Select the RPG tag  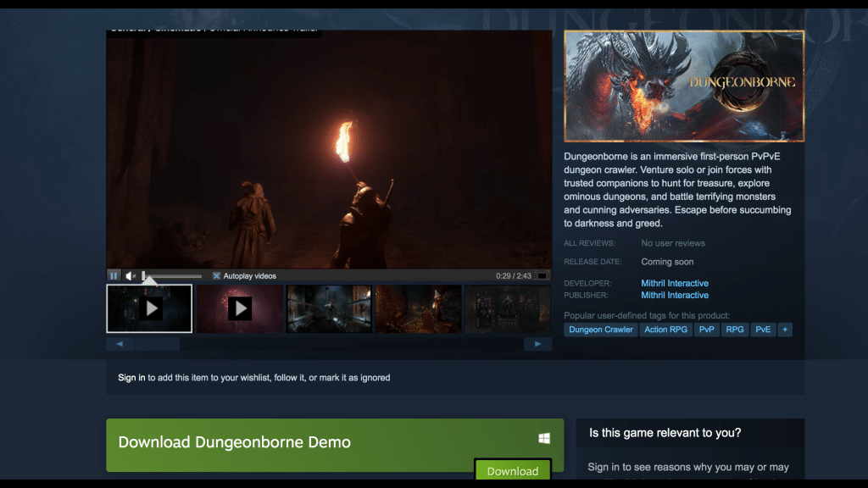coord(735,330)
